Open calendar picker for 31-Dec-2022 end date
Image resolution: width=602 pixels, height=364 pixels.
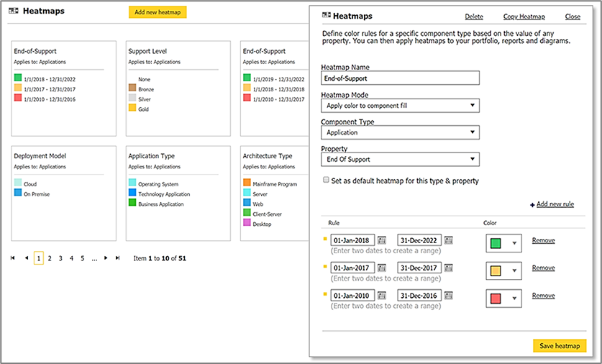pyautogui.click(x=449, y=240)
